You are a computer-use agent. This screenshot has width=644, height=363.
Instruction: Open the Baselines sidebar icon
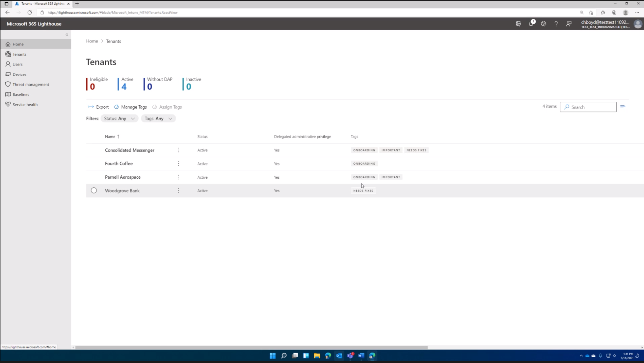coord(8,94)
